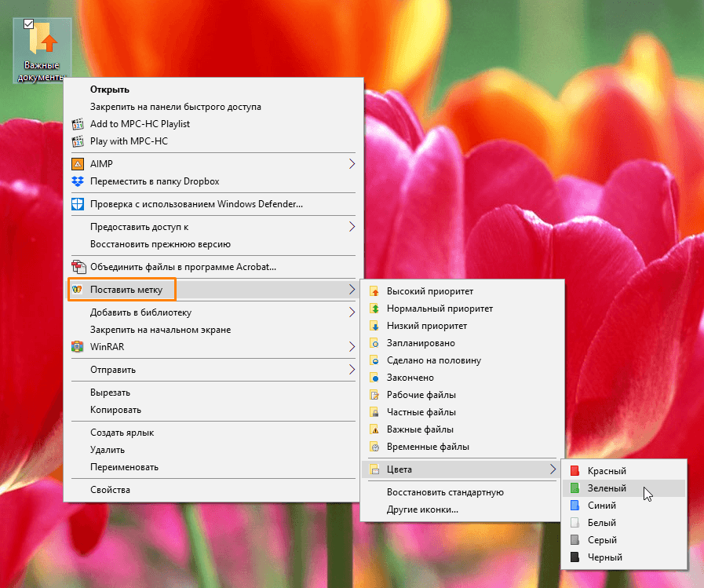Screen dimensions: 704x588
Task: Click the Цвета palette folder icon
Action: click(x=374, y=469)
